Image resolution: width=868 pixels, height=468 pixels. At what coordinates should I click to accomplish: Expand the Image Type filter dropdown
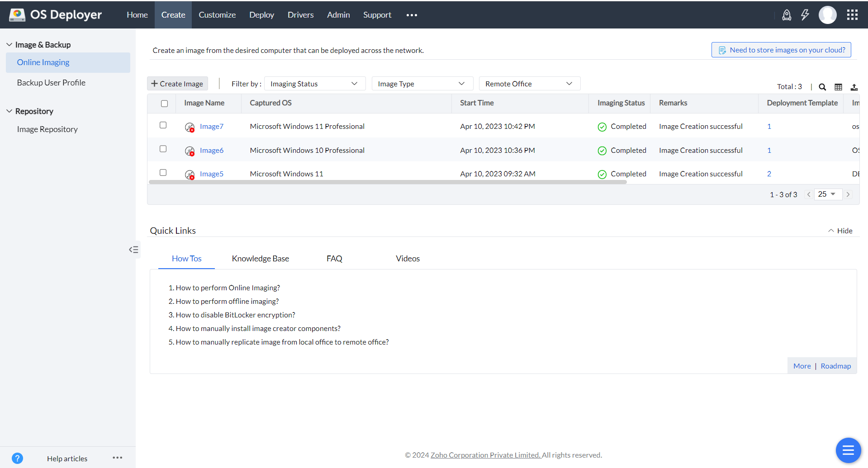point(422,84)
